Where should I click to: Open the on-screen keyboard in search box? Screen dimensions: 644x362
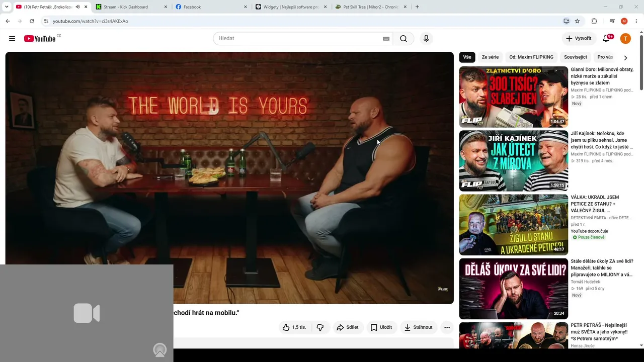[x=386, y=39]
